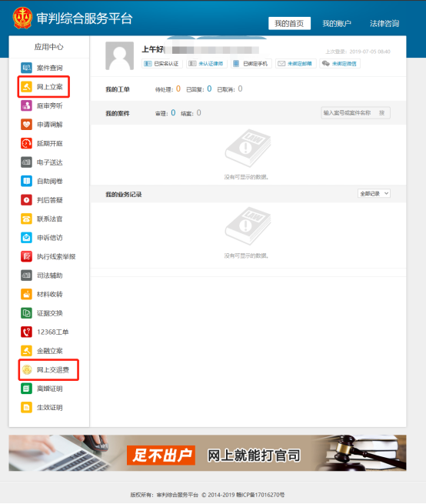
Task: Click the user avatar picture
Action: point(119,55)
